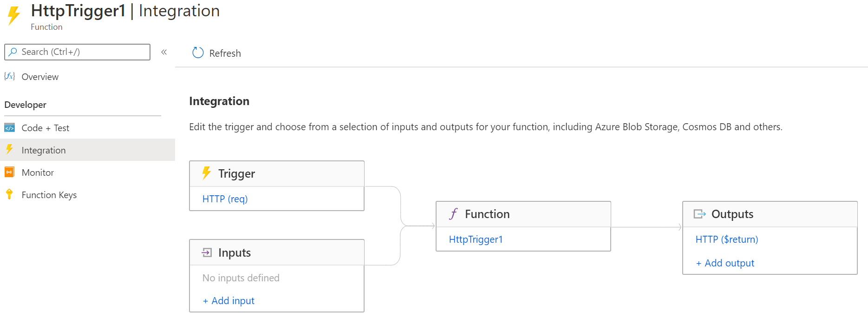Open the HttpTrigger1 function link
868x332 pixels.
(x=476, y=239)
